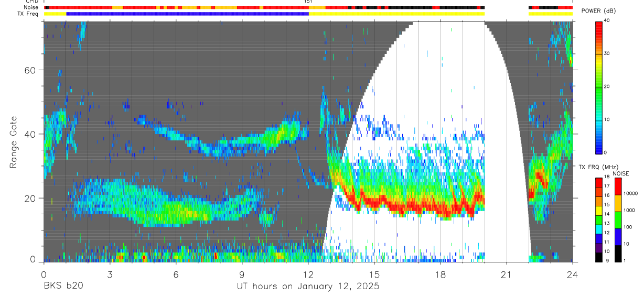The image size is (644, 297).
Task: Click the "NOISE" legend title above the color bar
Action: (620, 173)
